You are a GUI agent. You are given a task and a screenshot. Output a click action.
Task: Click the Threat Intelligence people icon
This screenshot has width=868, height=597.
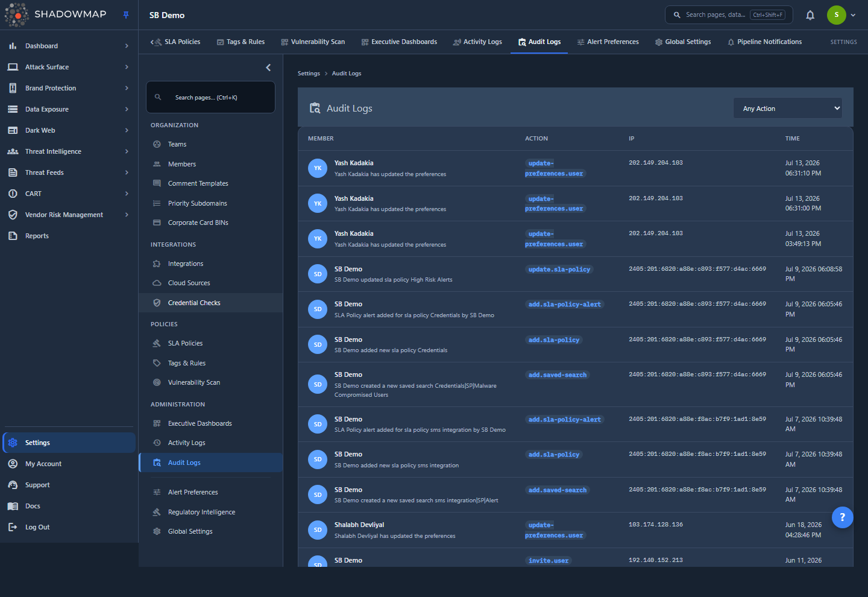13,151
